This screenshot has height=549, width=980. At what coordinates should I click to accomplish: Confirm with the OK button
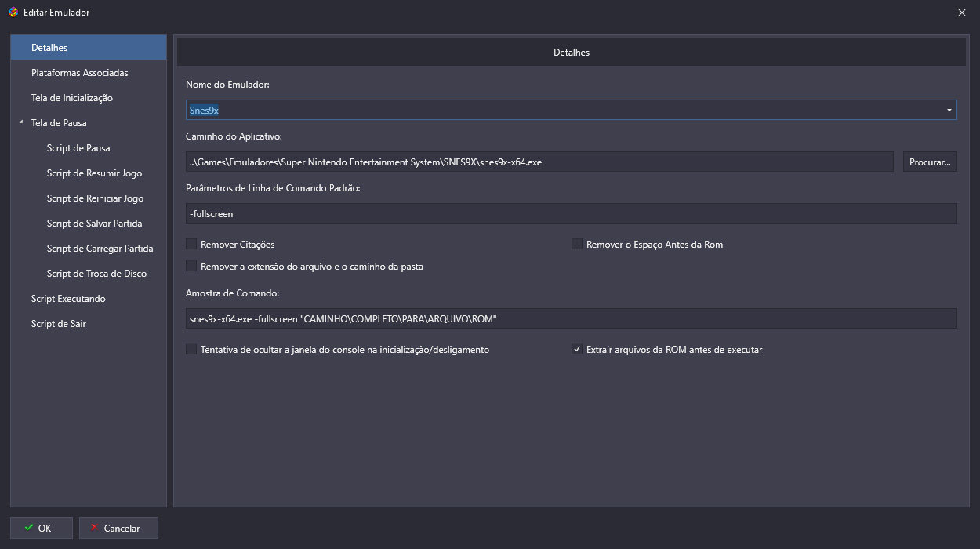(42, 528)
